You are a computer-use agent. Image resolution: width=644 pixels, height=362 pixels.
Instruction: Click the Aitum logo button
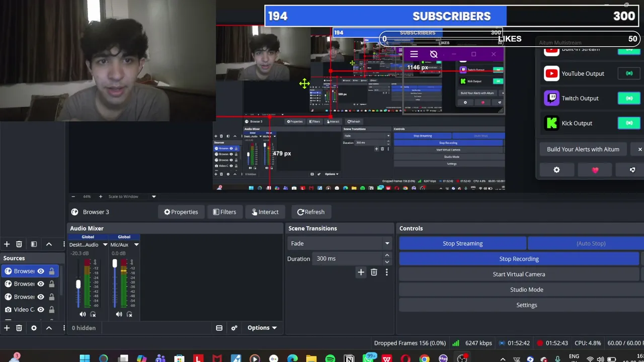(x=632, y=170)
